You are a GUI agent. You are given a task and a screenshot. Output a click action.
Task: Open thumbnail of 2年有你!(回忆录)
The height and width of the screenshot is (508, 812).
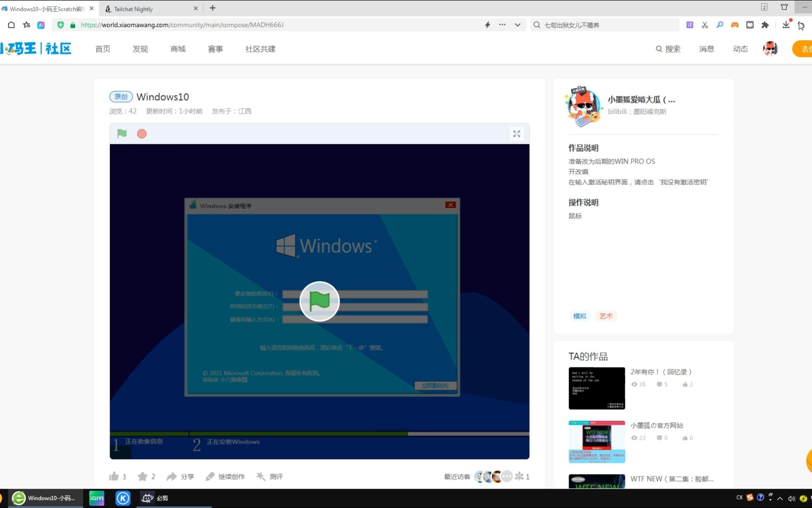pyautogui.click(x=597, y=389)
